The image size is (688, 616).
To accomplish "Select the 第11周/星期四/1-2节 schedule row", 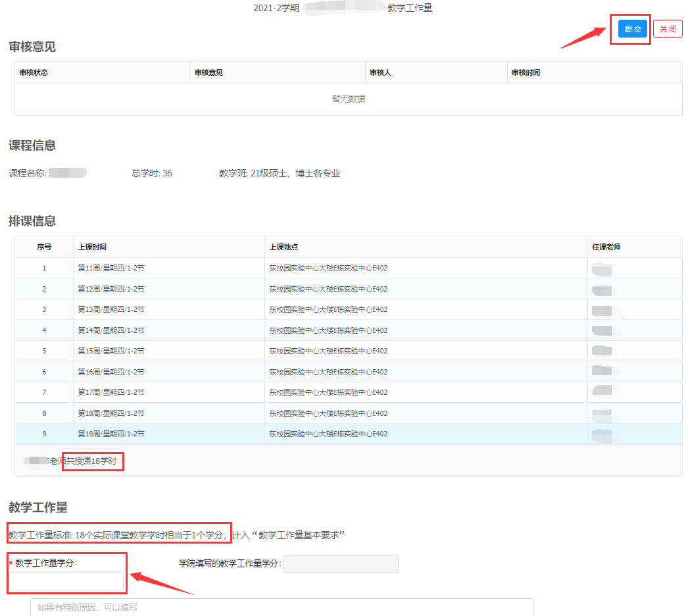I will coord(111,268).
